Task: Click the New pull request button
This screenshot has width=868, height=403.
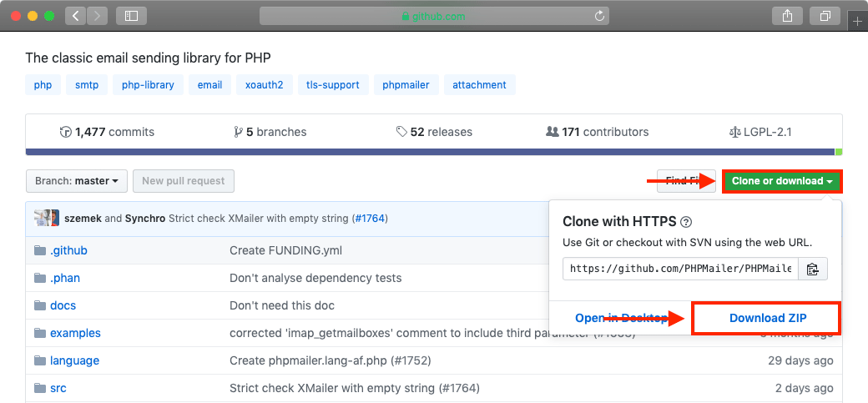Action: pos(183,181)
